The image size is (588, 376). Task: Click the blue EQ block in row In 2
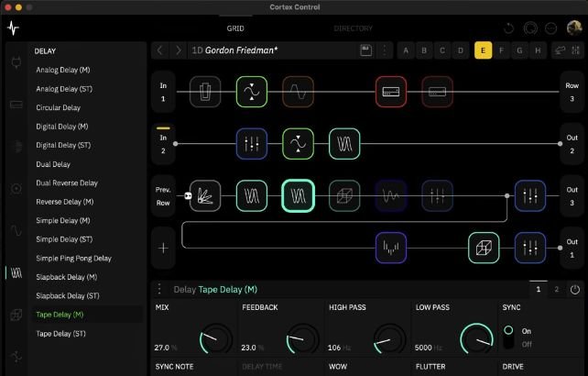point(252,144)
